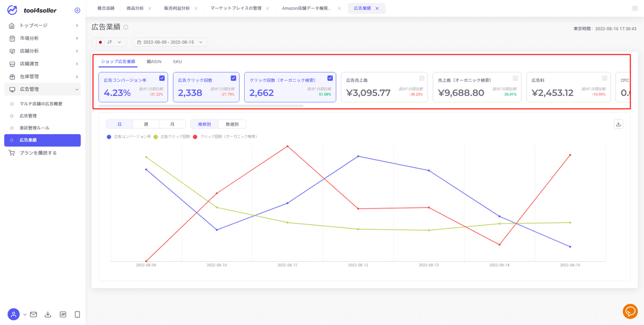Open the 2022-08-09 - 2022-08-15 date range picker
Viewport: 644px width, 325px height.
[170, 42]
